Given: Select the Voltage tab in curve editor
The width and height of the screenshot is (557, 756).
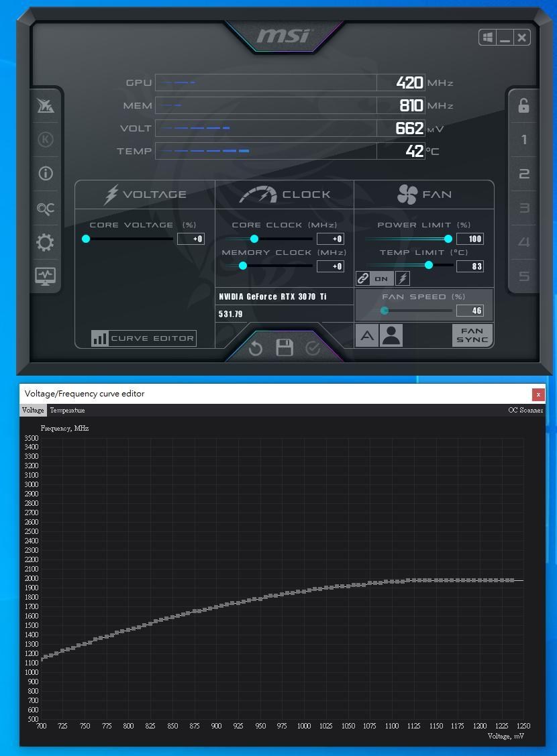Looking at the screenshot, I should [33, 410].
